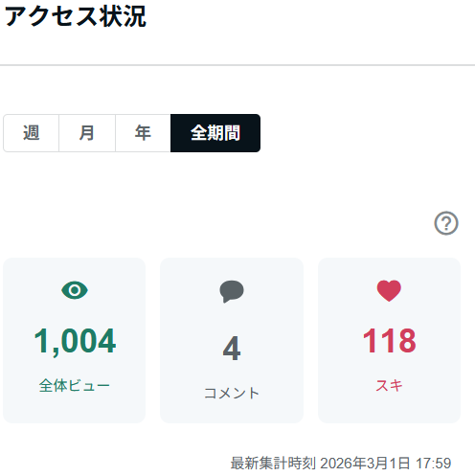Click the comment count number 4
The image size is (475, 476).
[232, 349]
